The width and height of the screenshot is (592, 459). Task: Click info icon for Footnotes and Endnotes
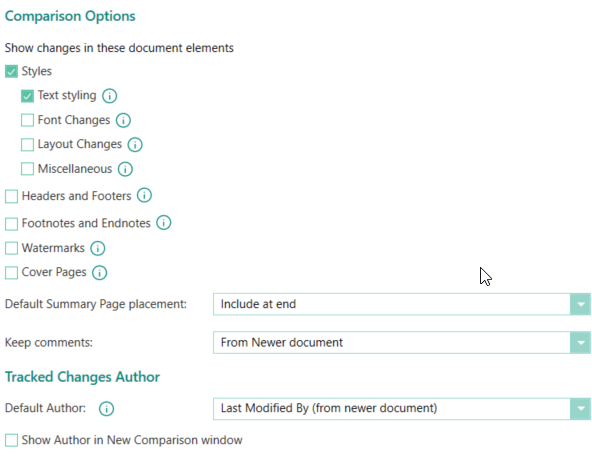[x=163, y=223]
